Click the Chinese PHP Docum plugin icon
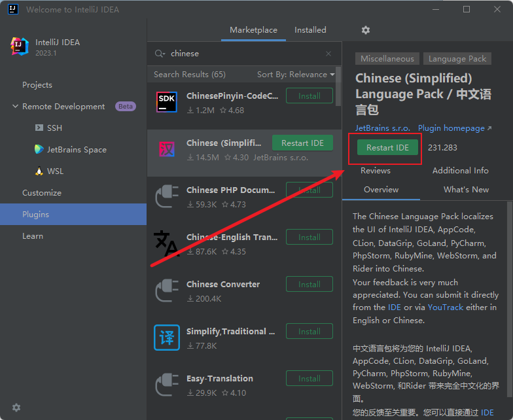Viewport: 513px width, 420px height. click(167, 196)
